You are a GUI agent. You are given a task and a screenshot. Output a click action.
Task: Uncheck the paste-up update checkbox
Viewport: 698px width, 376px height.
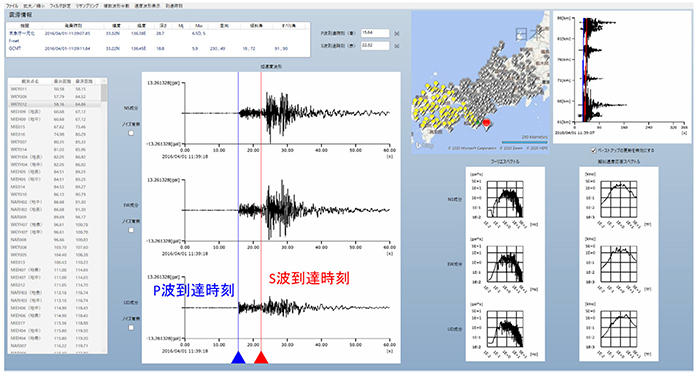[593, 150]
